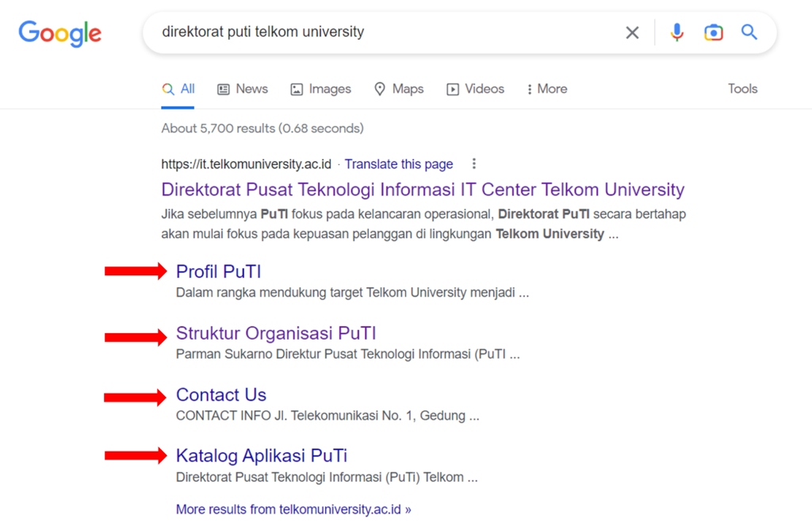
Task: Open search by image camera icon
Action: [x=713, y=33]
